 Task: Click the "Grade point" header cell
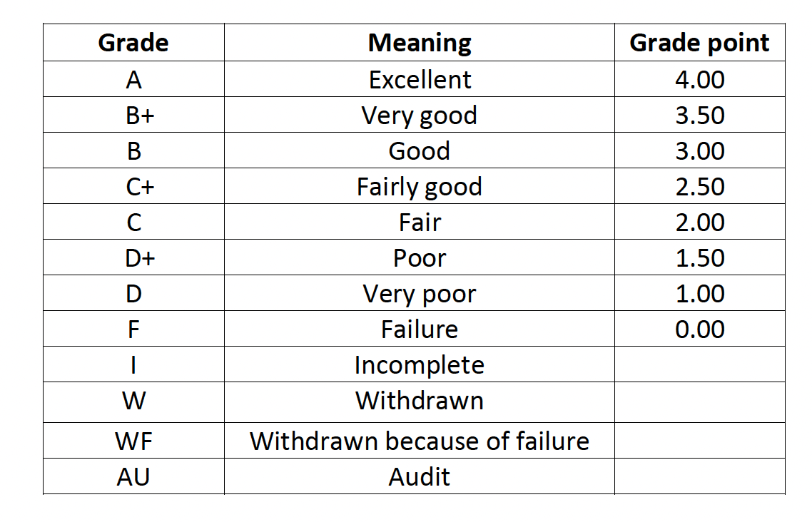click(699, 43)
